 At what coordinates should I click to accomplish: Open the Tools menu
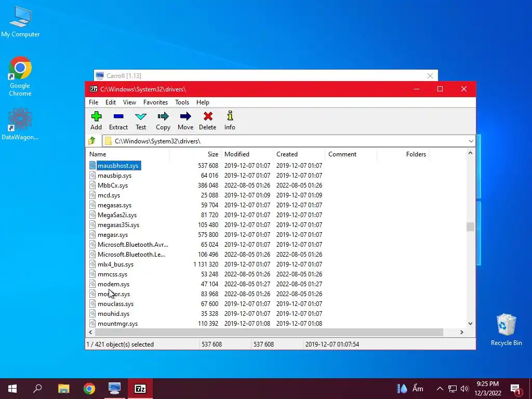[182, 102]
